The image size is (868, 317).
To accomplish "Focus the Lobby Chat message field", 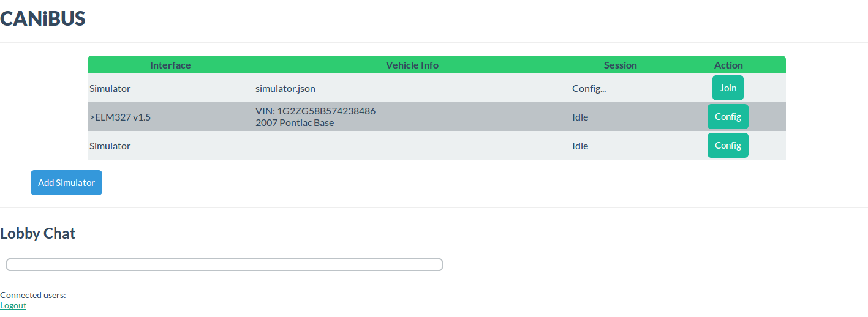I will [224, 264].
